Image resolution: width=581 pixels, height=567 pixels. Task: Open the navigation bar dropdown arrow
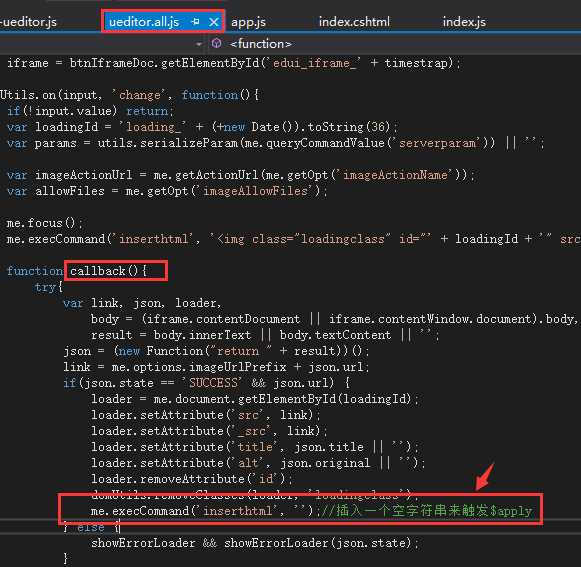(199, 44)
